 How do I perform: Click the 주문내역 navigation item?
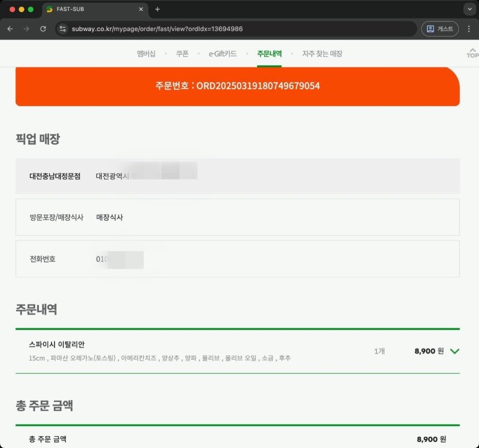point(269,53)
